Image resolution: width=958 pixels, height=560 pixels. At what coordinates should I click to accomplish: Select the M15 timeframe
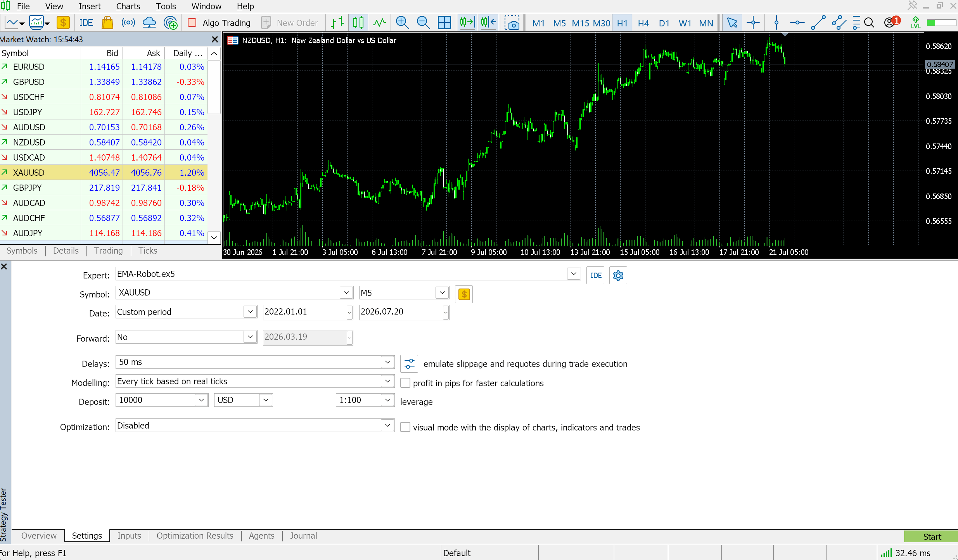point(581,23)
